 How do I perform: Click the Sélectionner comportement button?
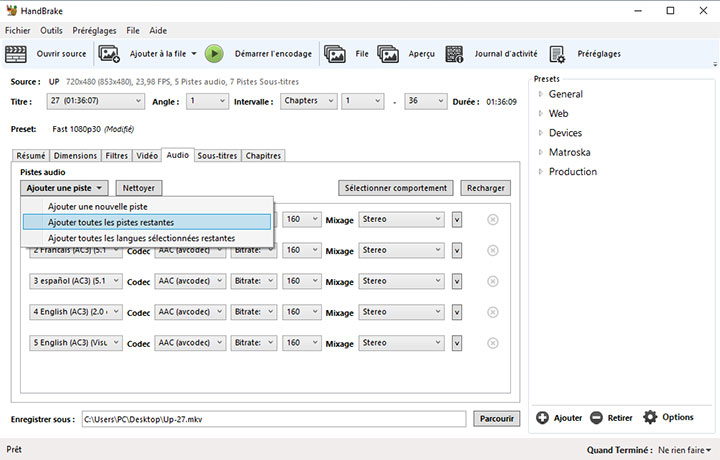(x=396, y=188)
